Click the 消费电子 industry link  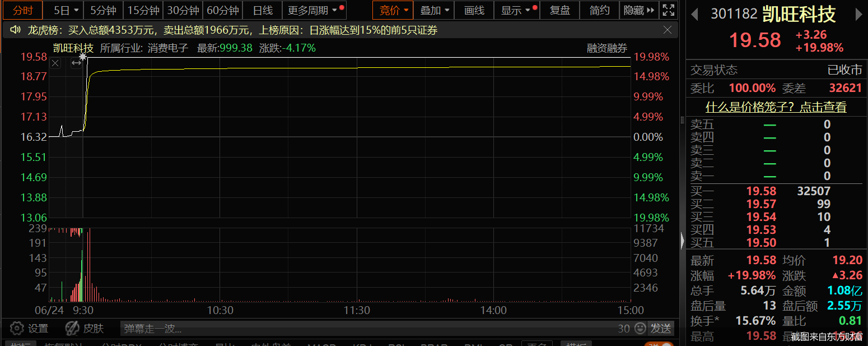pyautogui.click(x=168, y=48)
